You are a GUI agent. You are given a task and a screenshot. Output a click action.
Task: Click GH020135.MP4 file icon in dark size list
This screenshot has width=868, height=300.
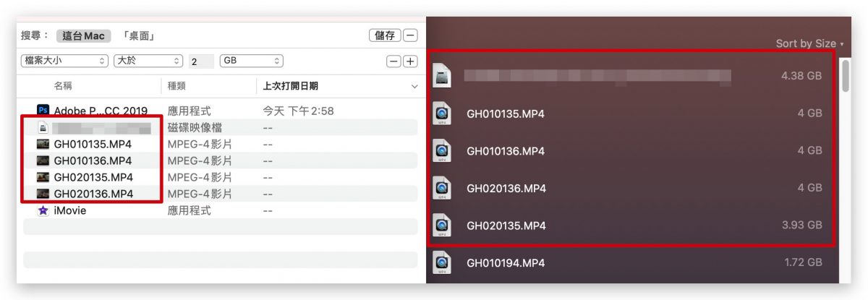(x=442, y=226)
